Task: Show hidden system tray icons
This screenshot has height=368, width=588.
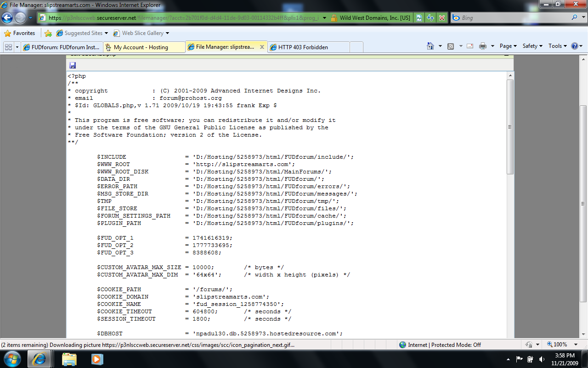Action: point(508,359)
